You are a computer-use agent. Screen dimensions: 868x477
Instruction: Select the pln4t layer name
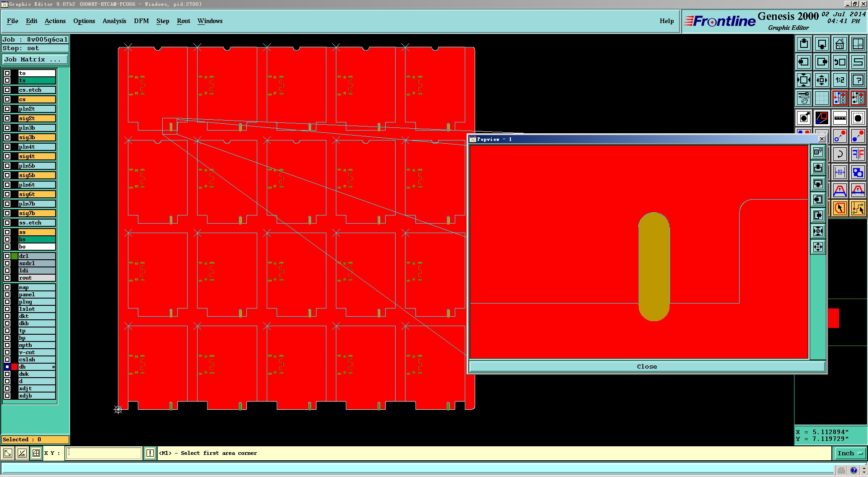coord(37,147)
